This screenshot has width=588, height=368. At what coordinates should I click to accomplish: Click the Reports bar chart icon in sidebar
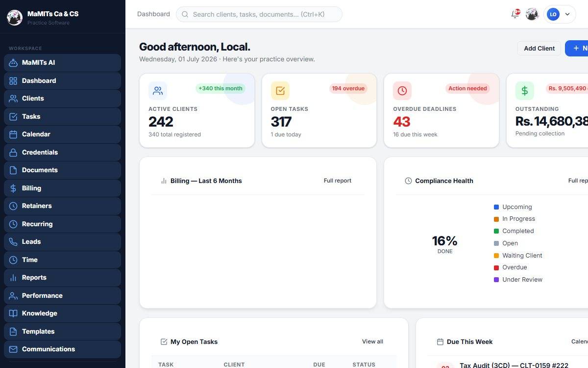tap(13, 278)
